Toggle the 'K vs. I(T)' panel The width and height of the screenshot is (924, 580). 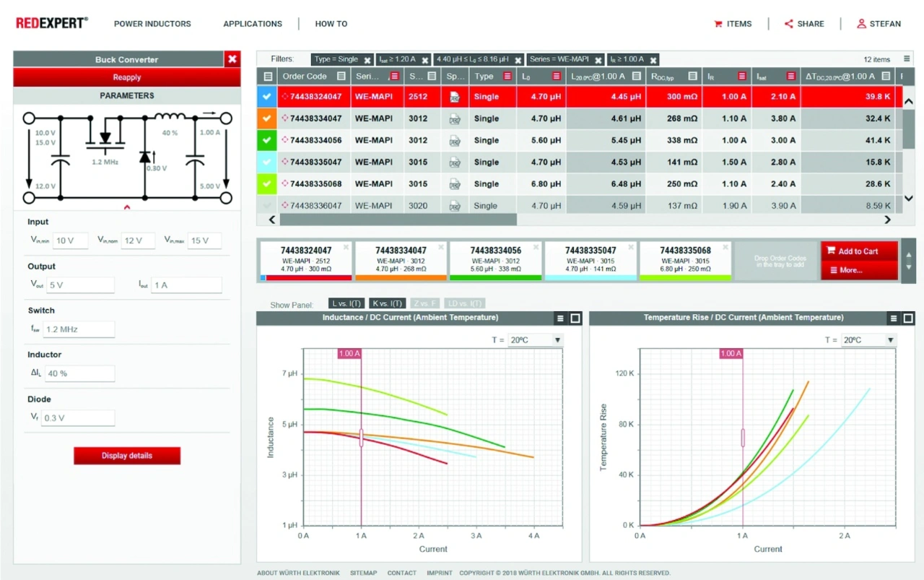[x=387, y=303]
